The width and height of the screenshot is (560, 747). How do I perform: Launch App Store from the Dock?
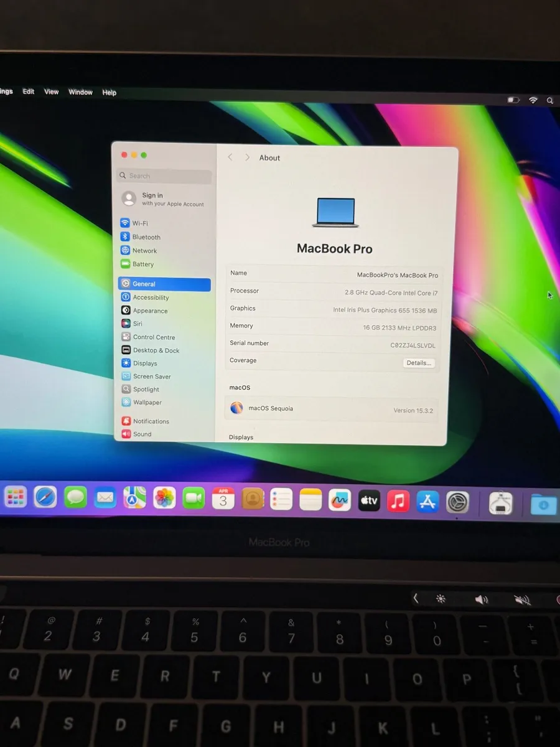427,501
